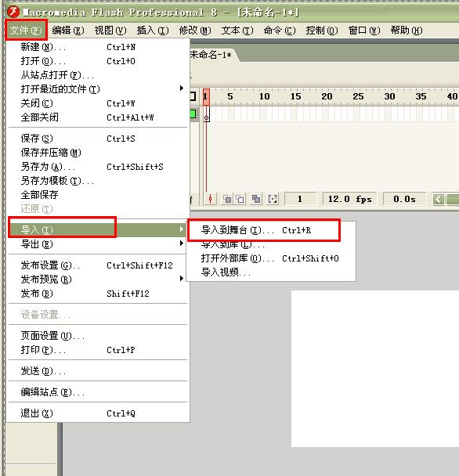Choose 新建(N)... from File menu
459x476 pixels.
98,47
